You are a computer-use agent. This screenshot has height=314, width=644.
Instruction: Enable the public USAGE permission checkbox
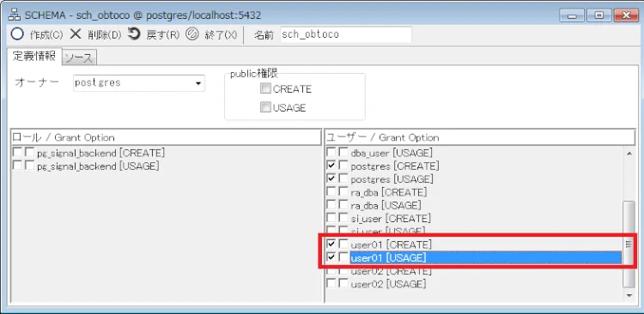coord(265,107)
